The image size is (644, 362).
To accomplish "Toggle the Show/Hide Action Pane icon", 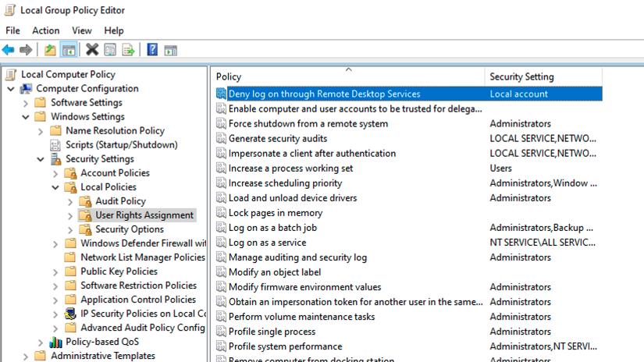I will [171, 51].
